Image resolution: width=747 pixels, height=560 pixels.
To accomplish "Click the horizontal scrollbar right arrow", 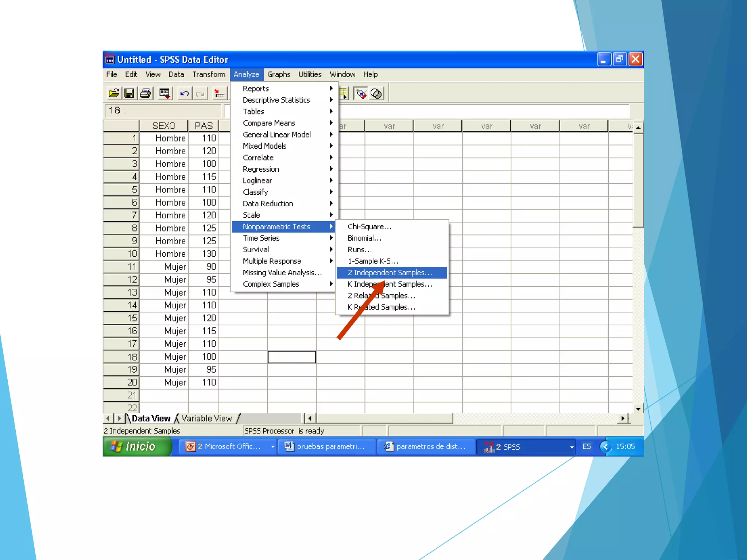I will [x=623, y=418].
